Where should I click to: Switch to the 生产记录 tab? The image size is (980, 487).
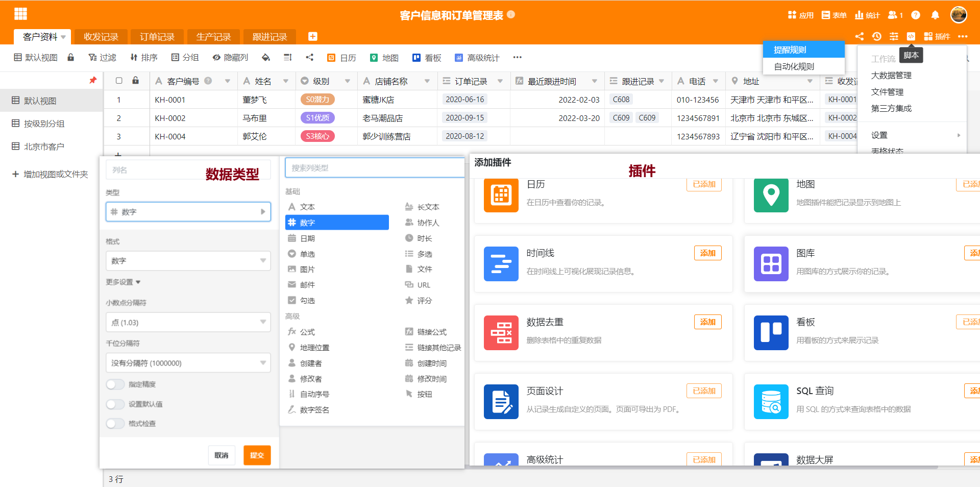pyautogui.click(x=213, y=37)
